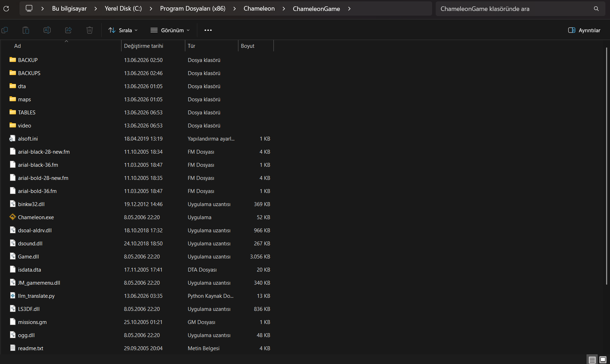Image resolution: width=610 pixels, height=364 pixels.
Task: Click the 3.056 KB size of Game.dll
Action: pos(260,256)
